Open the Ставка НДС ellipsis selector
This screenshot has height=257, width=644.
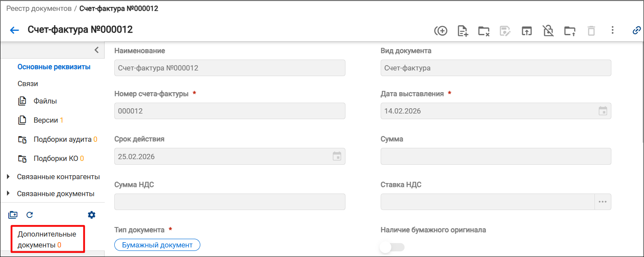[x=602, y=202]
